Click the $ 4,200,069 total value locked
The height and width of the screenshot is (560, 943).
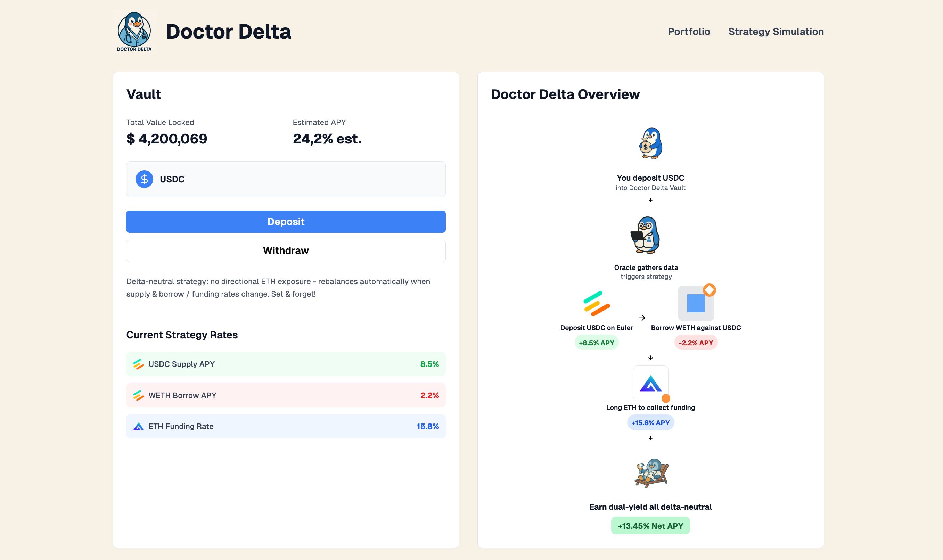[167, 139]
